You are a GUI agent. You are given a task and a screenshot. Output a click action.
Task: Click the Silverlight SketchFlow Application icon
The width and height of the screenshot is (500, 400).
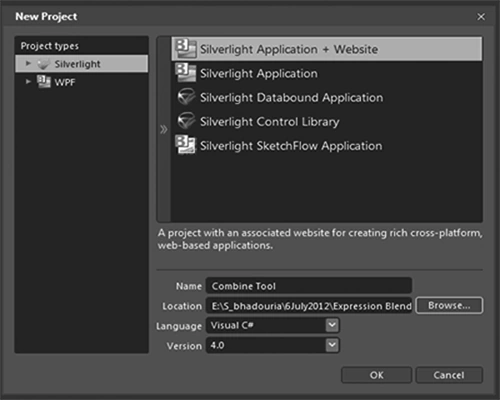pos(186,145)
